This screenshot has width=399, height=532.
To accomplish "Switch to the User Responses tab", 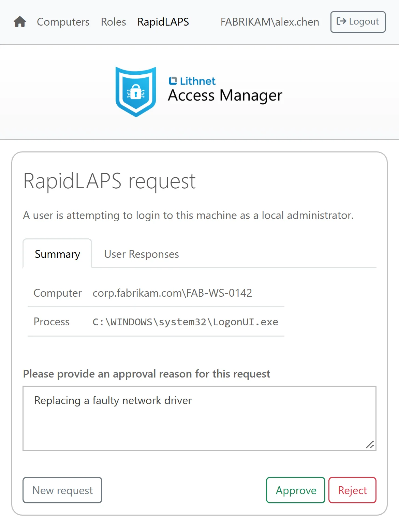I will (142, 254).
